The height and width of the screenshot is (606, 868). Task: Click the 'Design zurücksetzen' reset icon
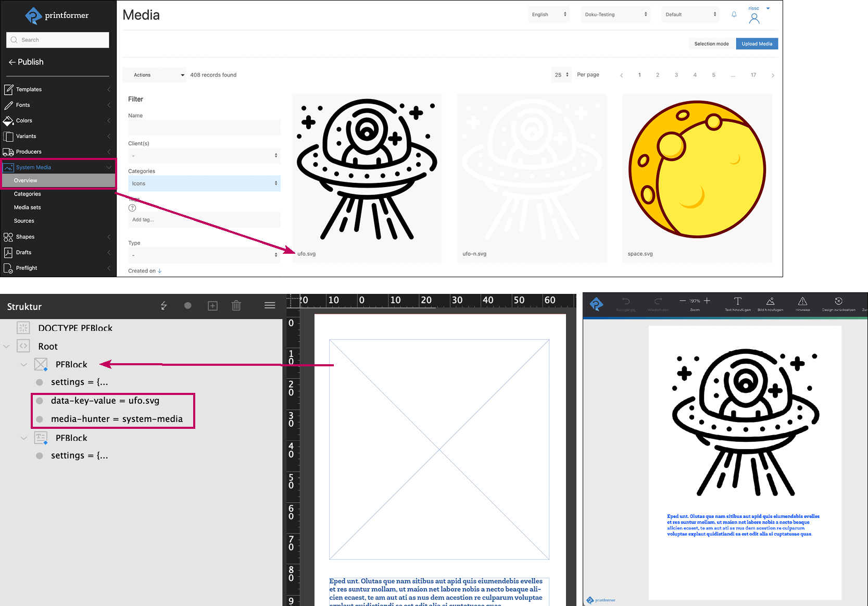[838, 302]
